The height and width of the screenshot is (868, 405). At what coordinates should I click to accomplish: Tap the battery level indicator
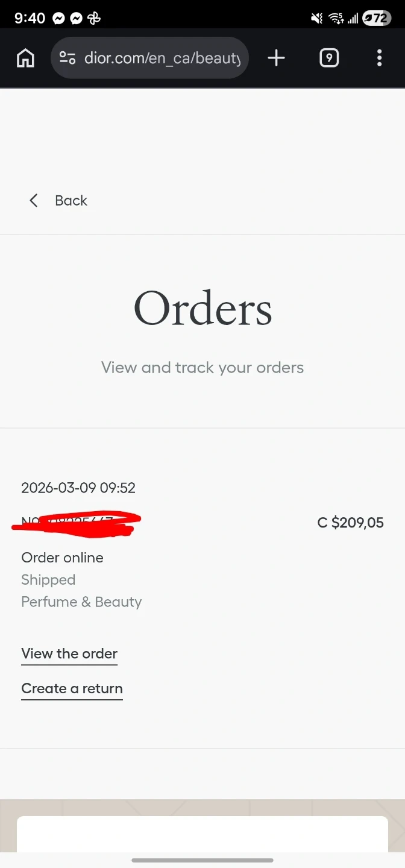click(377, 19)
